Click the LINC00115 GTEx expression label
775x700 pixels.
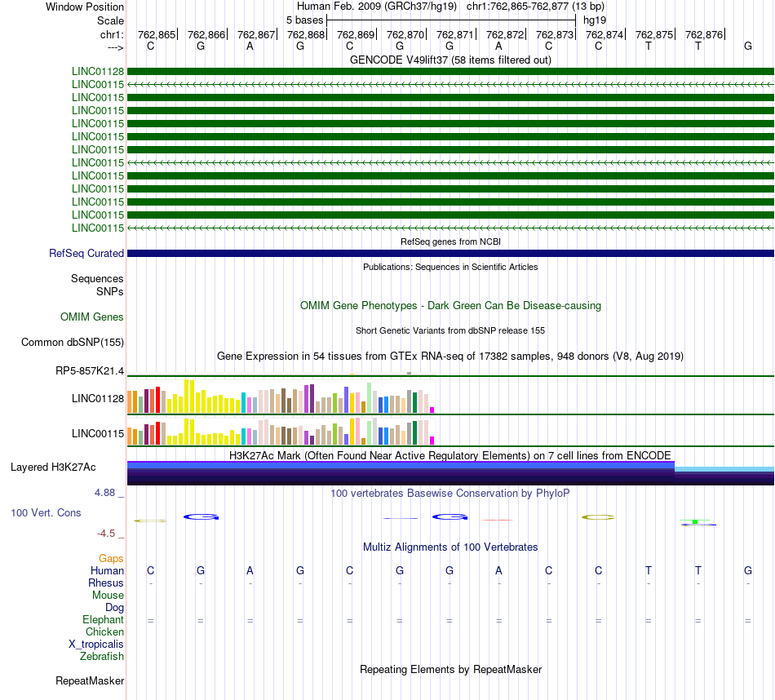pos(98,433)
